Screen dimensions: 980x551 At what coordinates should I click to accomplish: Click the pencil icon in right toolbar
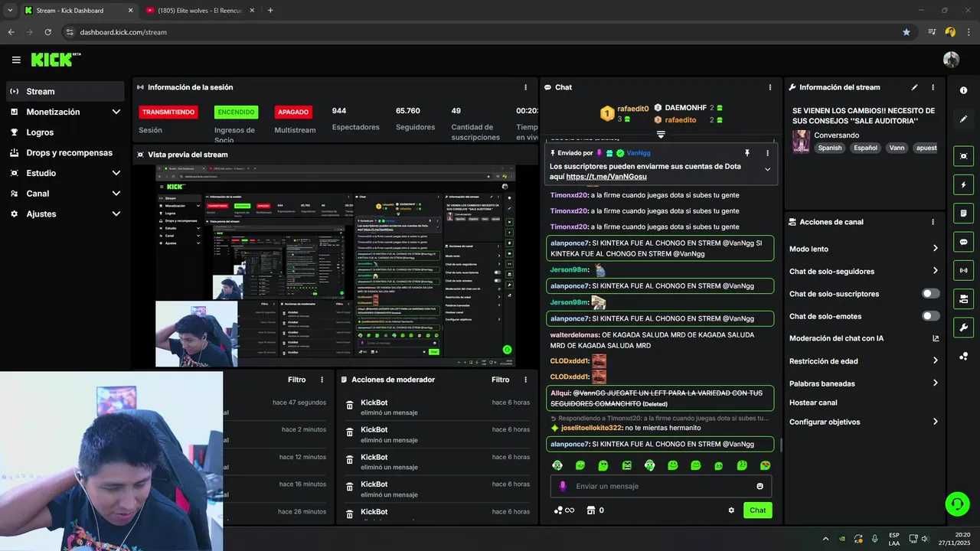[x=963, y=119]
